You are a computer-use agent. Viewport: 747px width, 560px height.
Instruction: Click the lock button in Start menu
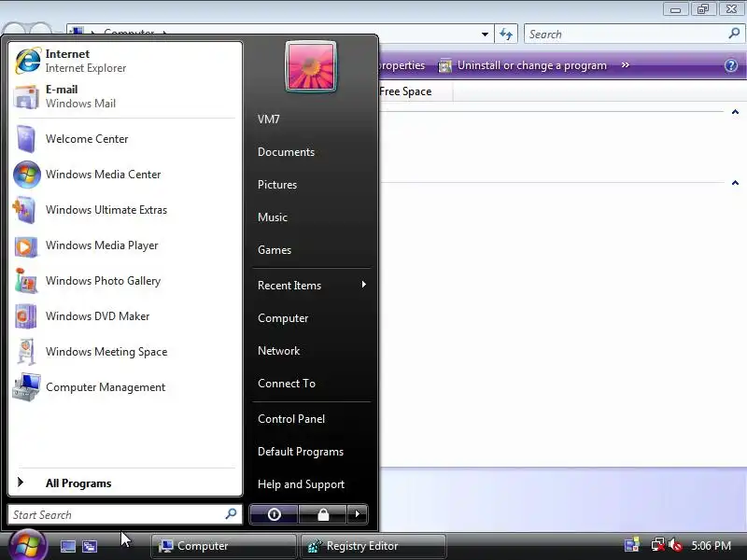coord(323,514)
